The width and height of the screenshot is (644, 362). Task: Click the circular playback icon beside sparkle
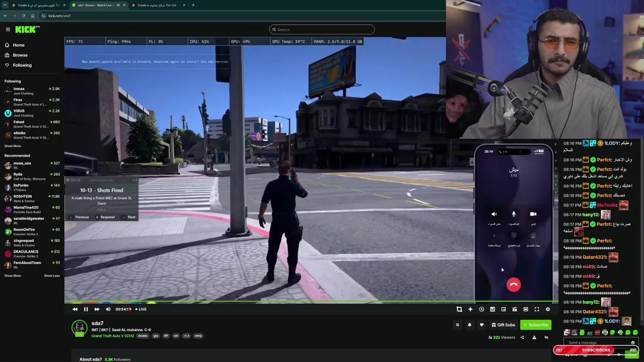pos(481,309)
